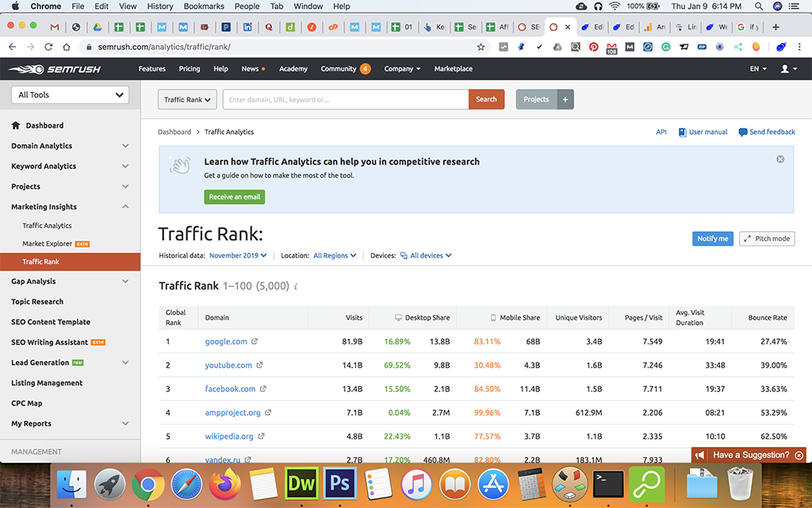Image resolution: width=812 pixels, height=508 pixels.
Task: Open Academy in the top navigation
Action: (293, 69)
